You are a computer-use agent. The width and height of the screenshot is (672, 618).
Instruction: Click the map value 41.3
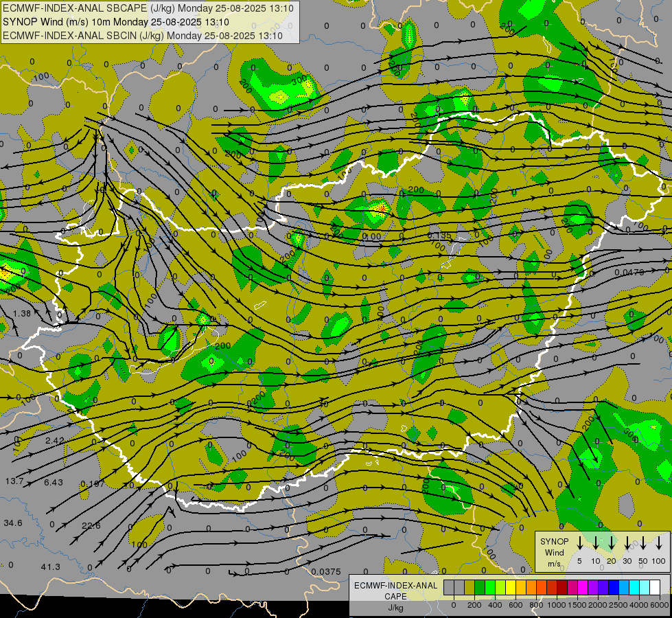tap(51, 567)
